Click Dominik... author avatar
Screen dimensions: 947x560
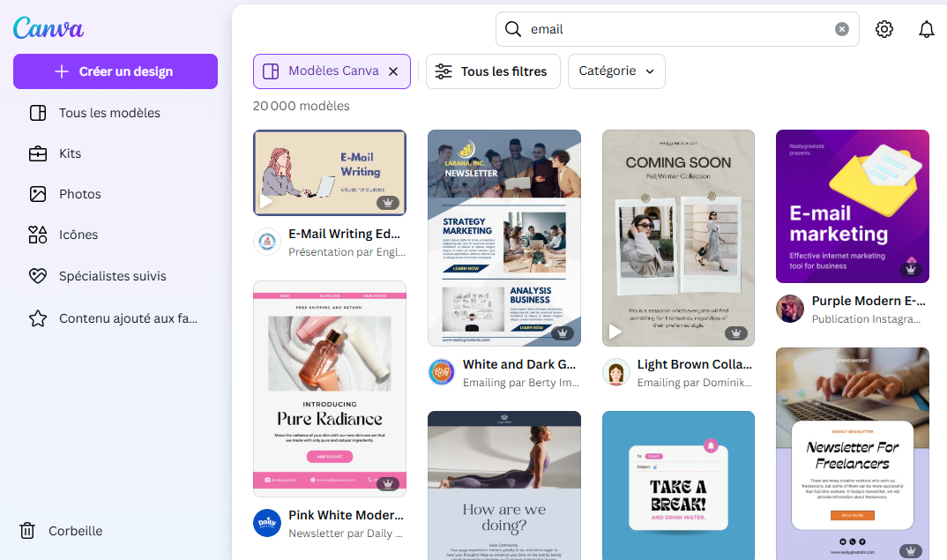pyautogui.click(x=616, y=372)
